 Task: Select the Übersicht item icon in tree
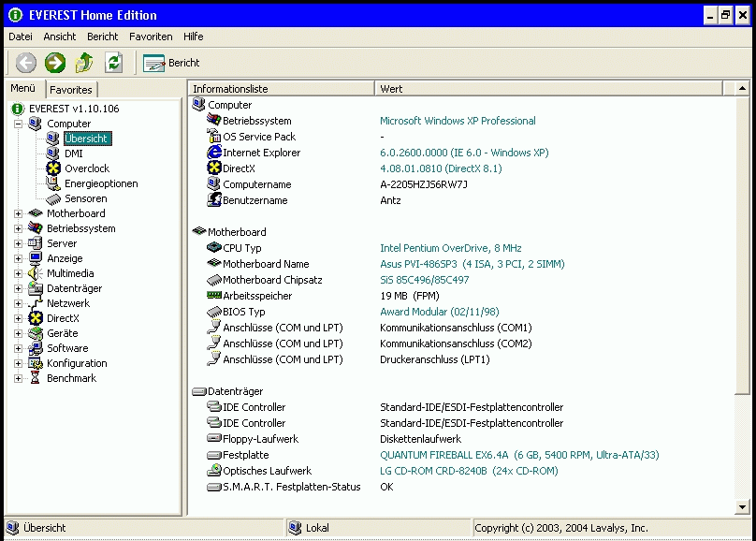53,139
